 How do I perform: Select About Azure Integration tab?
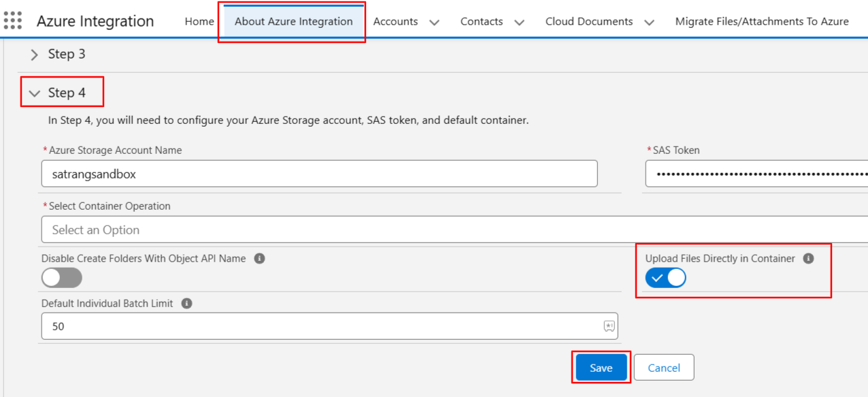(294, 21)
